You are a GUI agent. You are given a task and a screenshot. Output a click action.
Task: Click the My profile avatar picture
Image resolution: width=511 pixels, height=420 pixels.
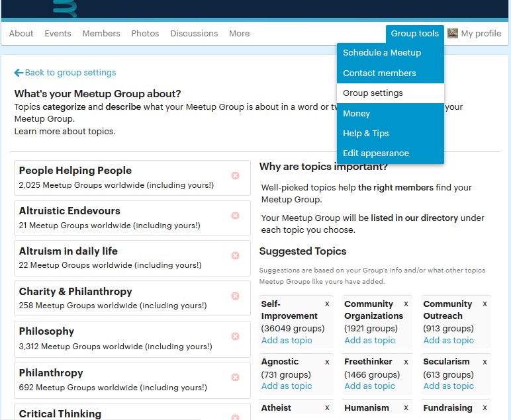click(452, 33)
